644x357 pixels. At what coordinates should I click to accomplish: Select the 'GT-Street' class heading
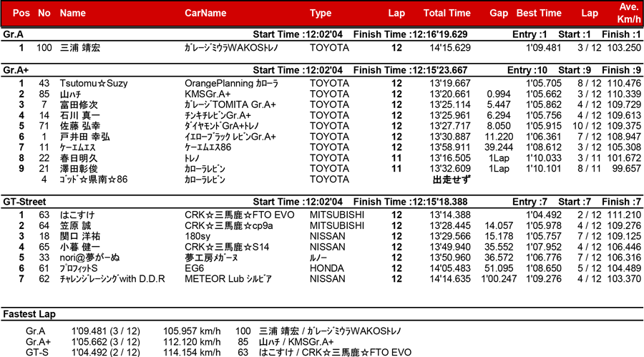coord(24,202)
